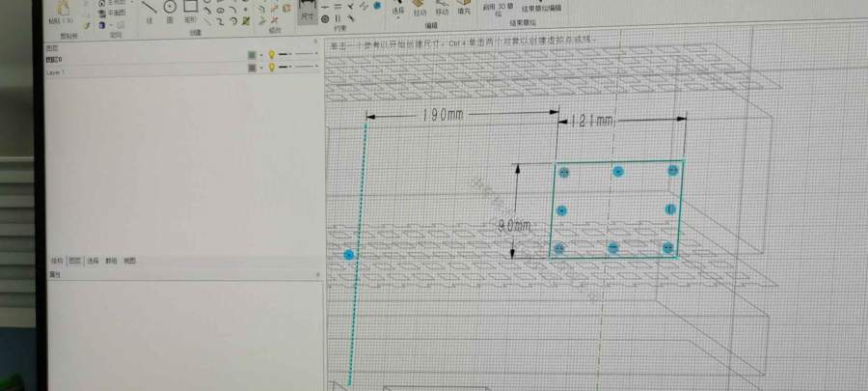This screenshot has height=391, width=868.
Task: Pin the properties panel with pushpin icon
Action: pos(317,274)
